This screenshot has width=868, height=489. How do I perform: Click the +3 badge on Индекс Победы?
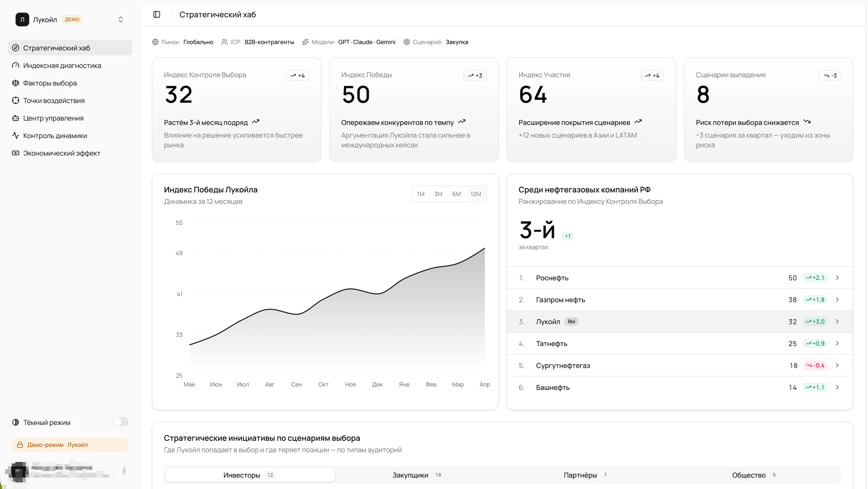pos(475,76)
